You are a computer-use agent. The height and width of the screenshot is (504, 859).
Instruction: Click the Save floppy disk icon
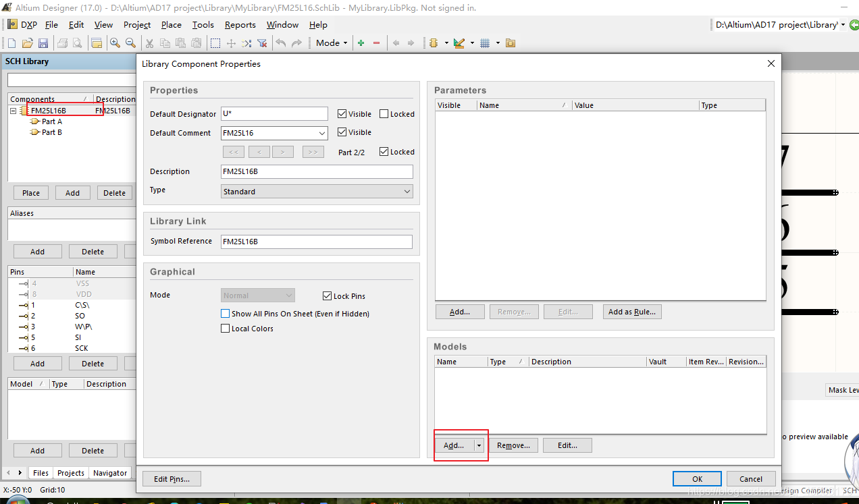tap(43, 43)
